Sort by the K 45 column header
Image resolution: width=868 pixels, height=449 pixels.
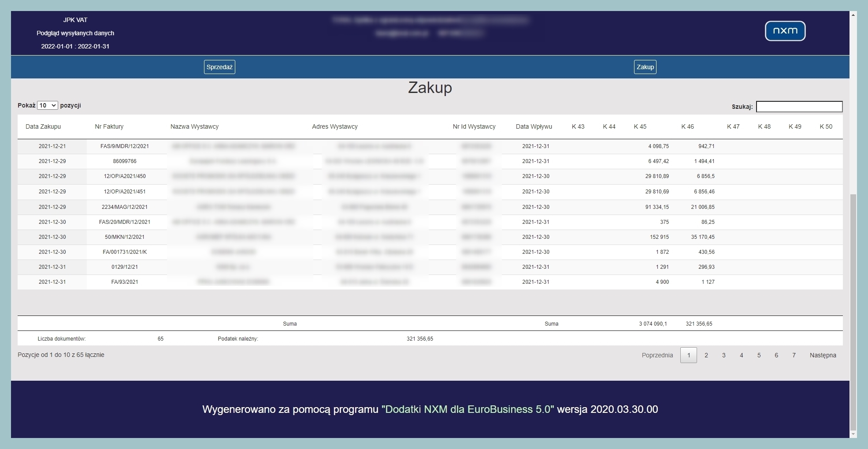click(640, 126)
